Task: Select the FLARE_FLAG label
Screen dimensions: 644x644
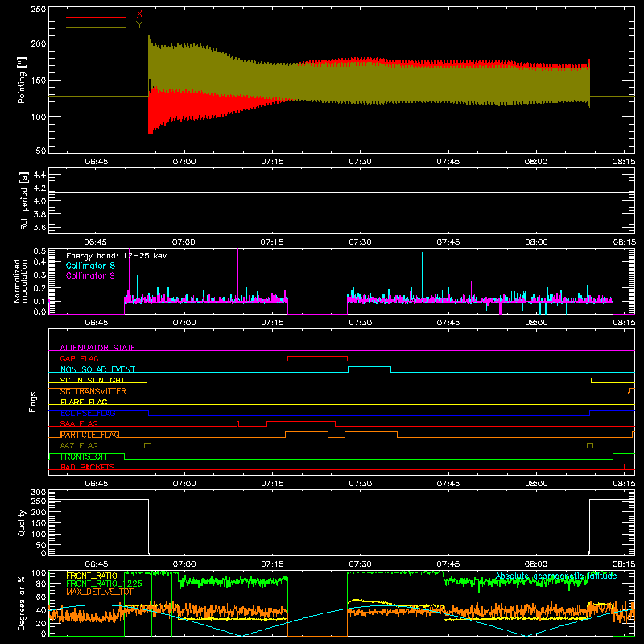Action: click(x=84, y=402)
